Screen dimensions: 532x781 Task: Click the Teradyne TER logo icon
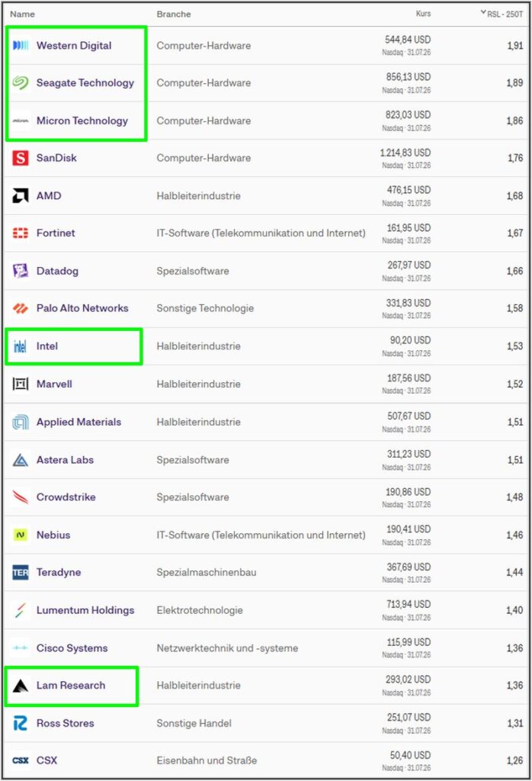pyautogui.click(x=21, y=572)
